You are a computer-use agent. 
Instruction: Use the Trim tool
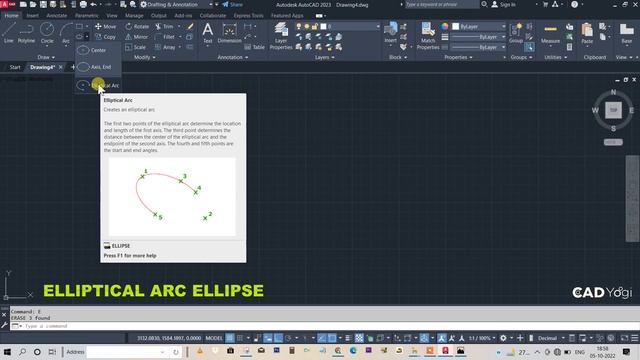[164, 26]
